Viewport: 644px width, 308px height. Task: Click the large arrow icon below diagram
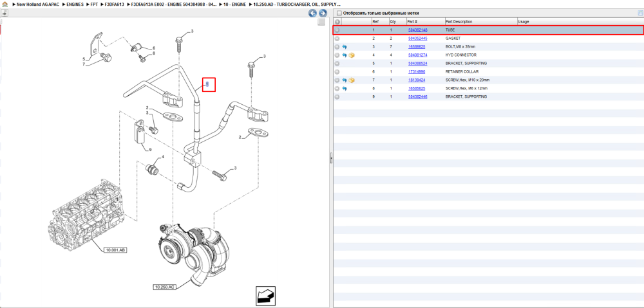pyautogui.click(x=266, y=296)
